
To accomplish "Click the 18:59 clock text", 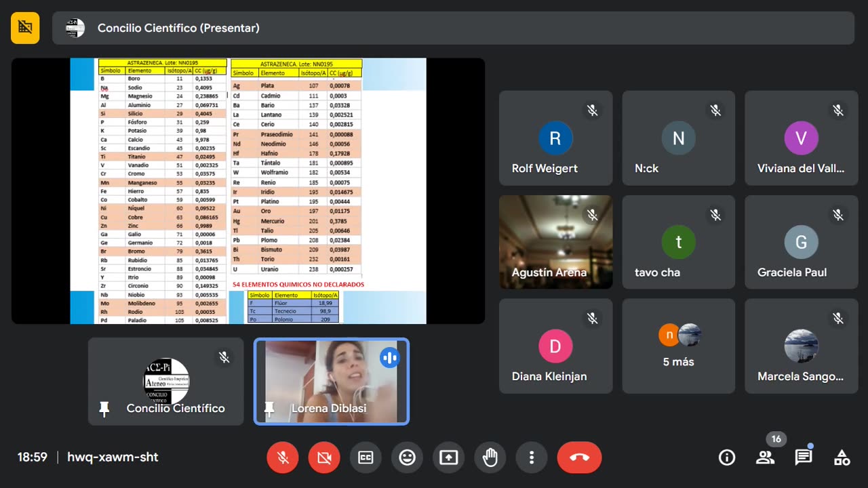I will pyautogui.click(x=33, y=457).
